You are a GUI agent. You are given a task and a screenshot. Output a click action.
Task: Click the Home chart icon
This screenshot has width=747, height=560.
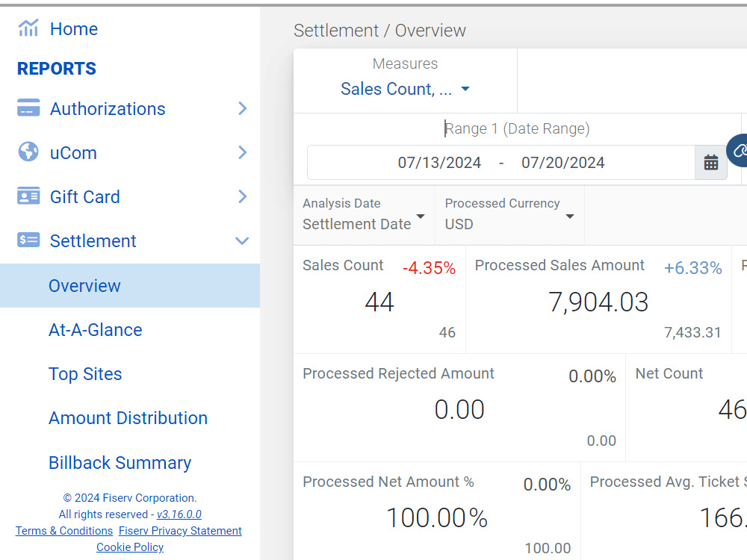click(x=28, y=28)
